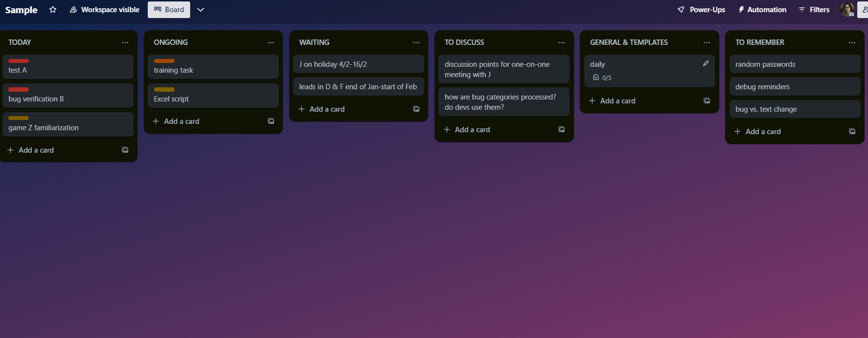Open TODAY list actions menu
The width and height of the screenshot is (868, 338).
125,42
